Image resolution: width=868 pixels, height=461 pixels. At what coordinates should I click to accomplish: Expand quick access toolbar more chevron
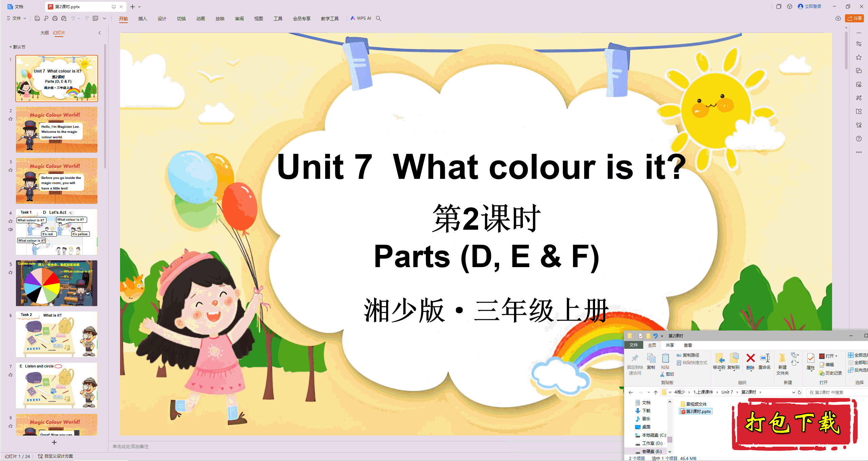point(104,18)
